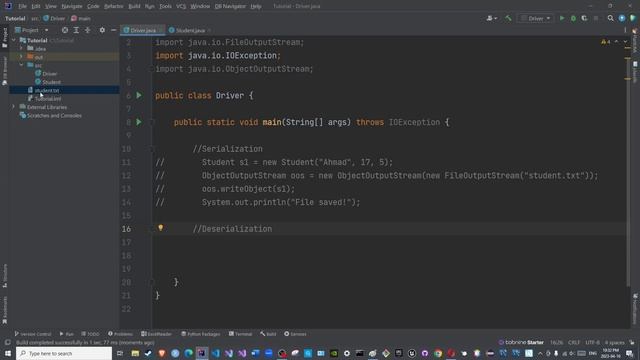Select Student class in project tree
The width and height of the screenshot is (640, 360).
pos(48,82)
